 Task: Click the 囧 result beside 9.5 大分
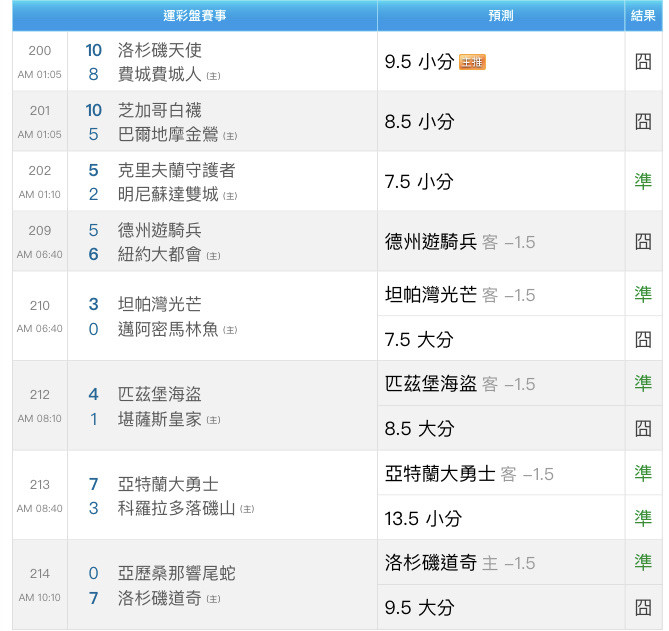[x=643, y=608]
